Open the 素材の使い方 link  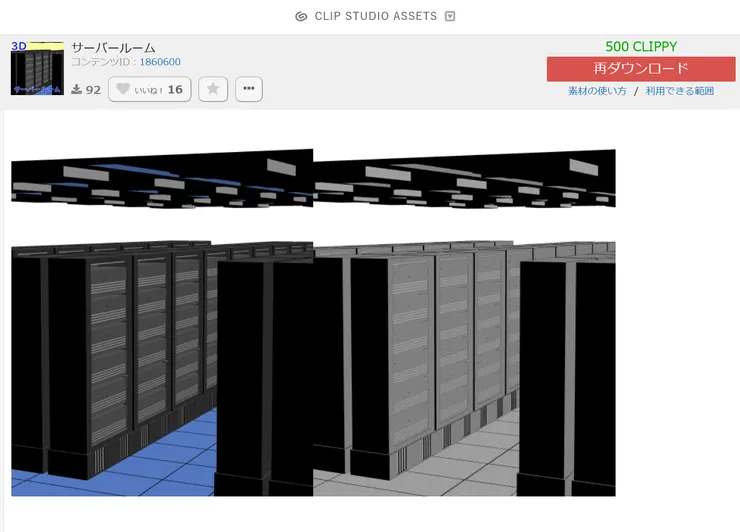[597, 91]
